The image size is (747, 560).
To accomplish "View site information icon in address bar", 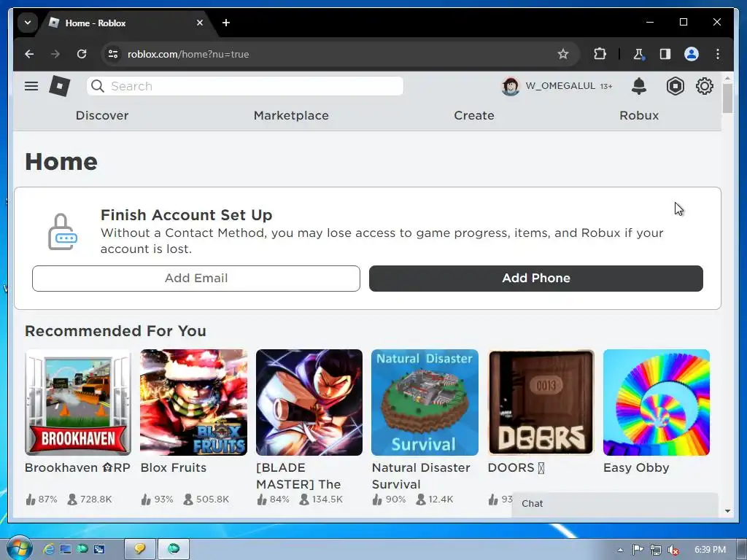I will pyautogui.click(x=113, y=54).
